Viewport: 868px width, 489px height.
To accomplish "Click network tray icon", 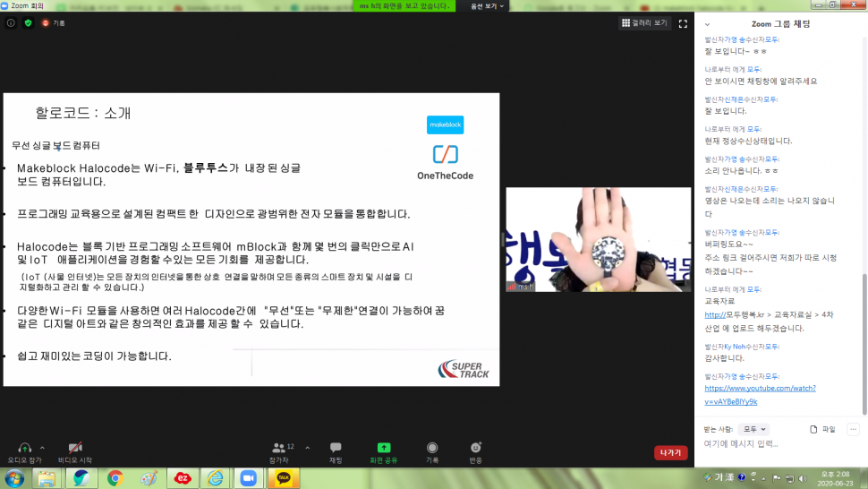I will [790, 478].
